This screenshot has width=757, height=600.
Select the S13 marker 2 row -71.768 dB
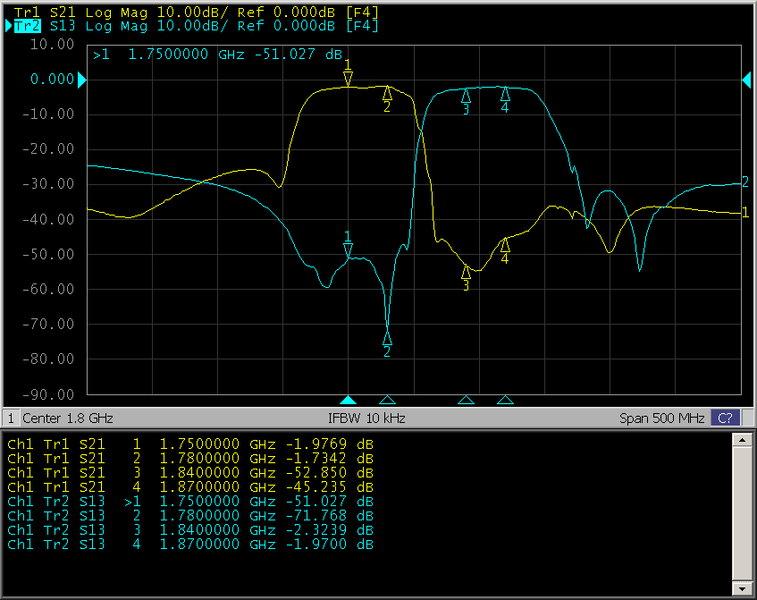click(x=191, y=516)
